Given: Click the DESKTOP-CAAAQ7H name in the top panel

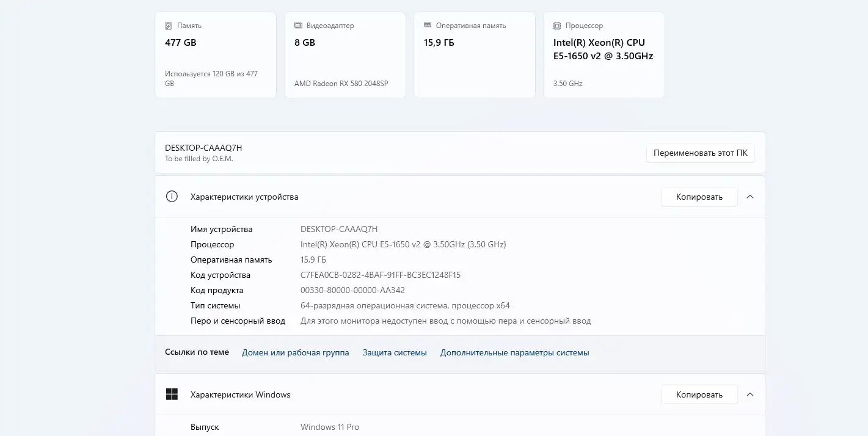Looking at the screenshot, I should (203, 148).
